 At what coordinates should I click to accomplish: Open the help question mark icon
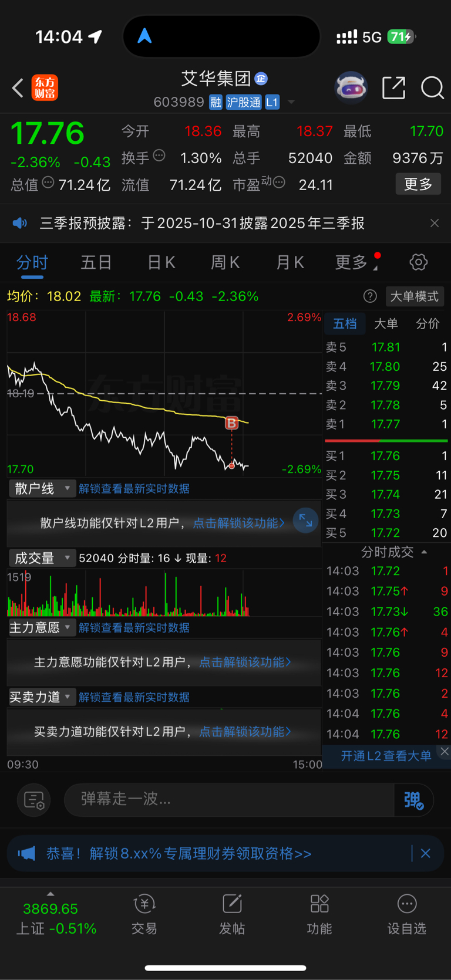coord(370,296)
